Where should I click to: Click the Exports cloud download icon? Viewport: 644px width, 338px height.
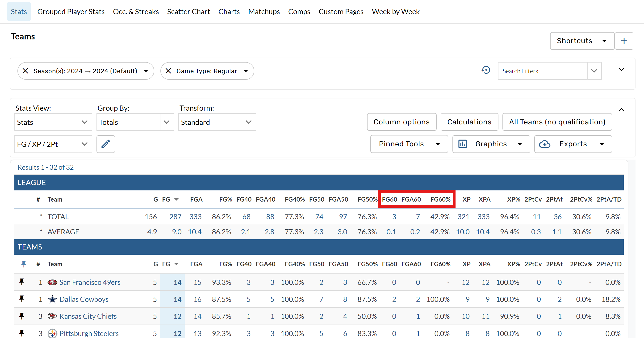pos(544,144)
